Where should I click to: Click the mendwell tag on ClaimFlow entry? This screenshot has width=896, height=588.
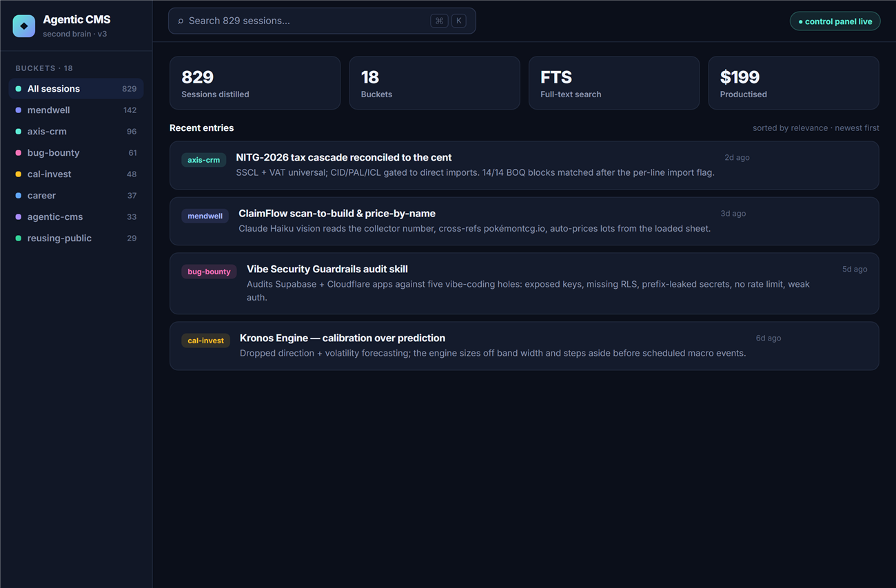[205, 216]
